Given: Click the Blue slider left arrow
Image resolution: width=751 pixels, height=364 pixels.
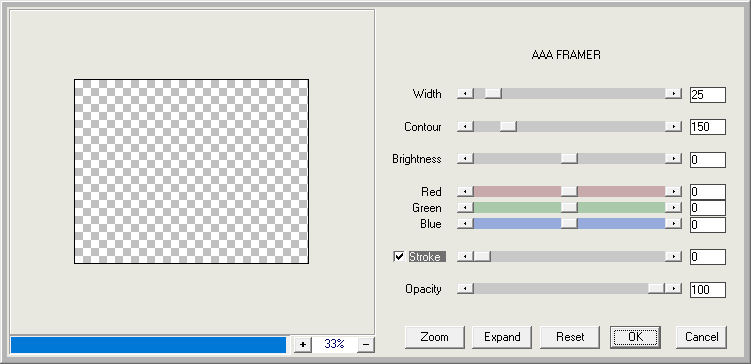Looking at the screenshot, I should [466, 224].
